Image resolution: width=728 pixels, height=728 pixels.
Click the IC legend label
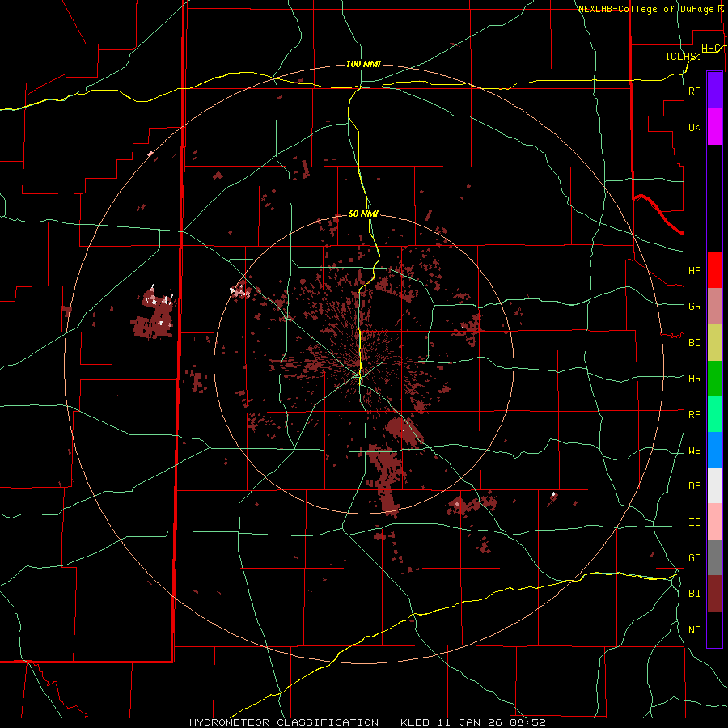[x=695, y=523]
